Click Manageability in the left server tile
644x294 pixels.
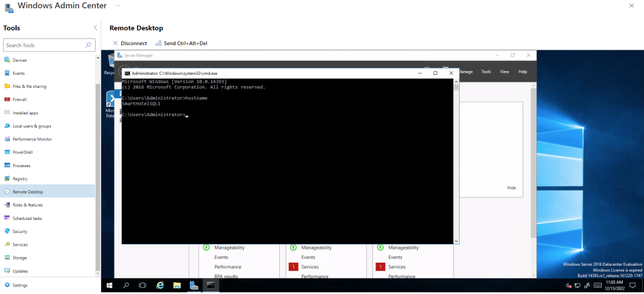230,248
